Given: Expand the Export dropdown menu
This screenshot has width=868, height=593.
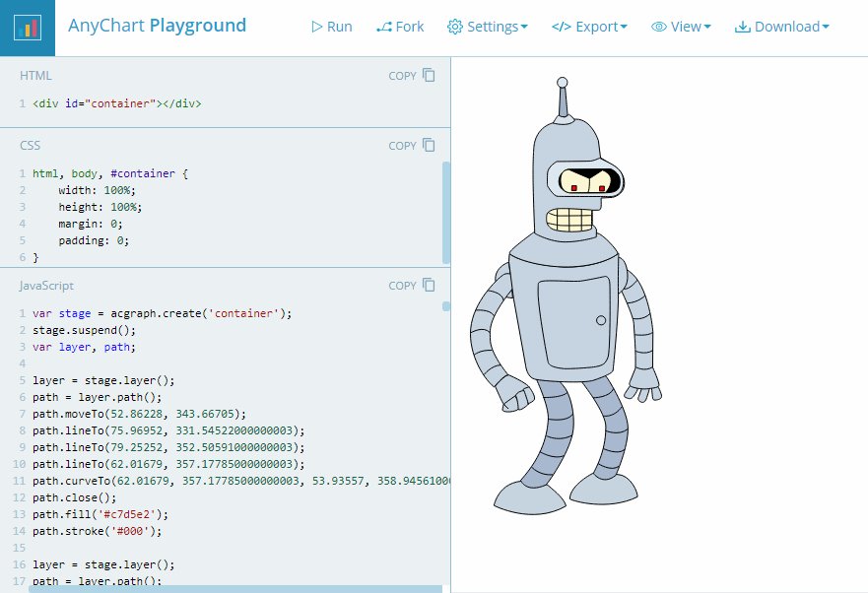Looking at the screenshot, I should [x=589, y=27].
